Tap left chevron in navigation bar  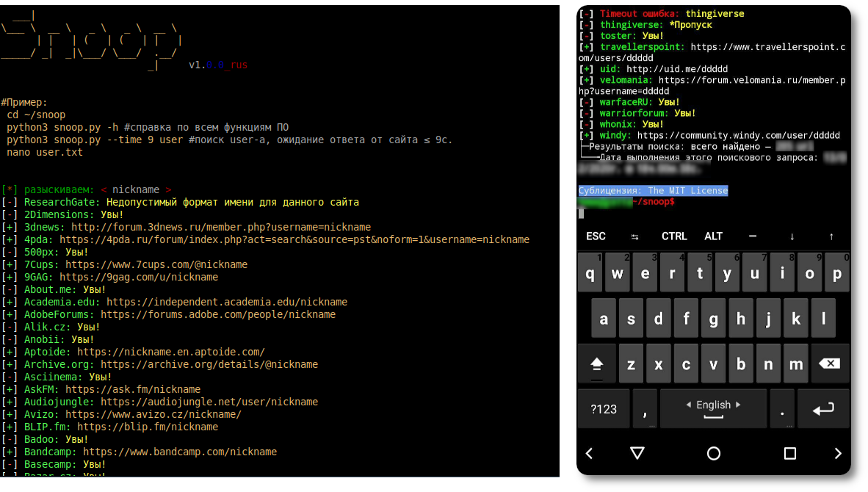(x=589, y=454)
